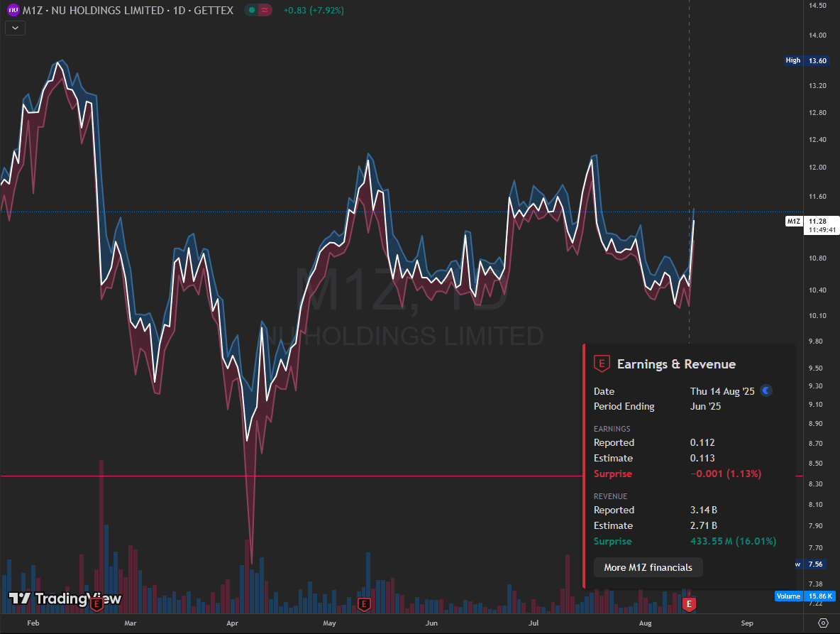This screenshot has height=634, width=840.
Task: Click the TradingView logo
Action: pyautogui.click(x=65, y=599)
